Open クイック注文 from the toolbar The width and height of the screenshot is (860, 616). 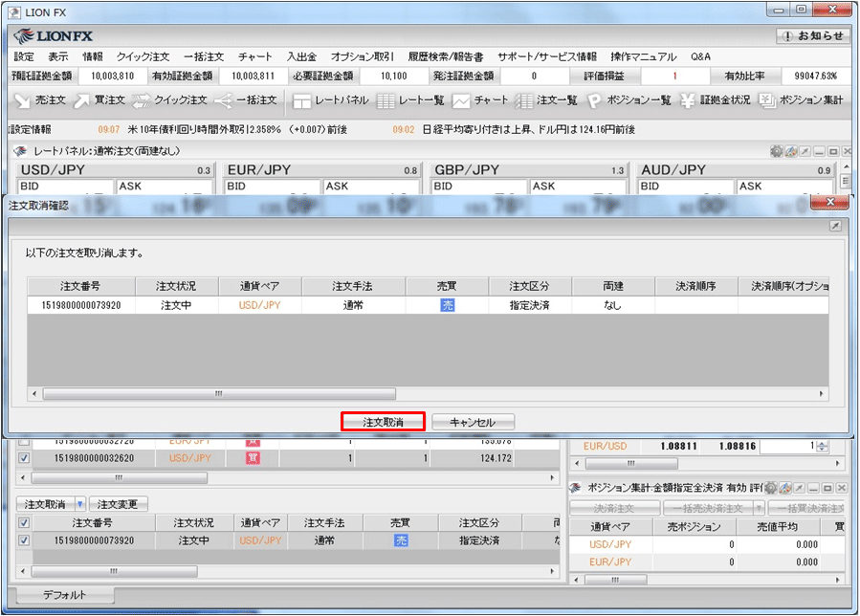[x=170, y=100]
